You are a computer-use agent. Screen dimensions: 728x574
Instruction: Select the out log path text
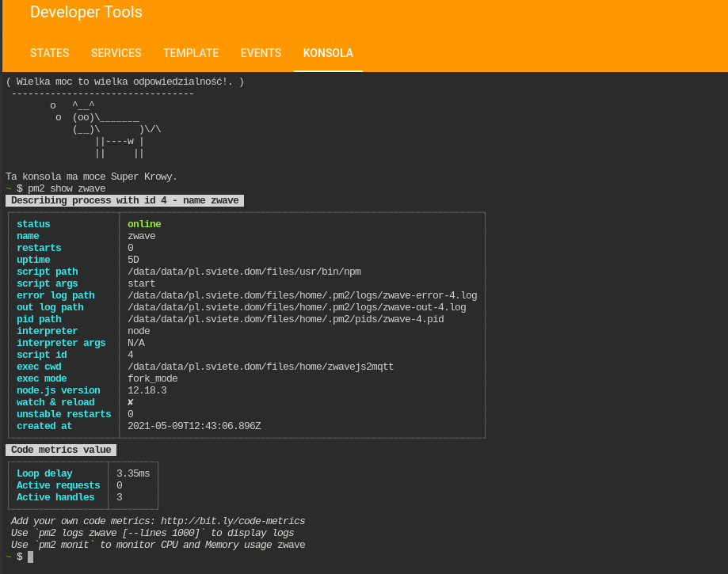[297, 307]
